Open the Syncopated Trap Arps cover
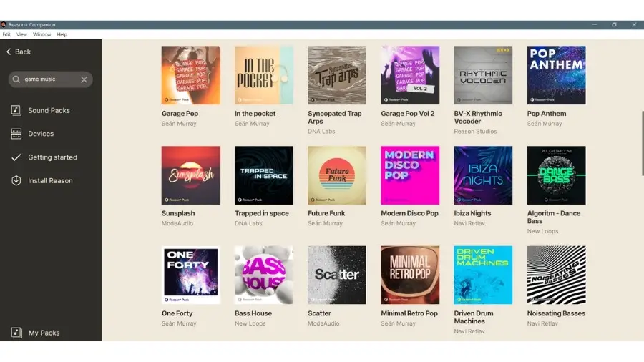The width and height of the screenshot is (644, 362). (337, 75)
